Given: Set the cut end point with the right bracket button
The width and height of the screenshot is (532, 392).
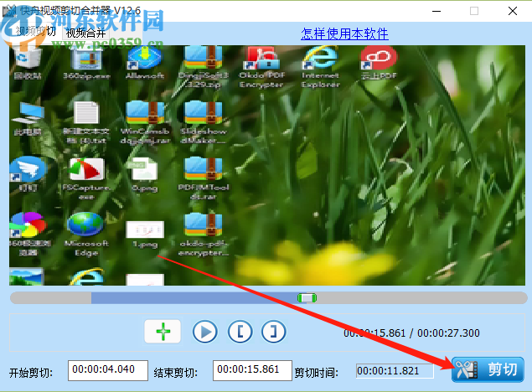Looking at the screenshot, I should point(273,332).
